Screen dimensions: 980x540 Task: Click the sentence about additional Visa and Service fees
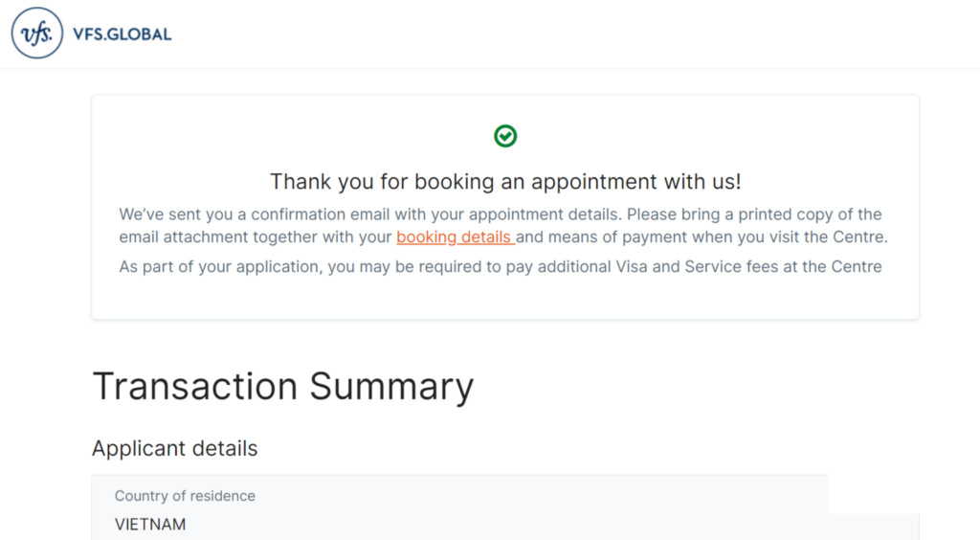500,266
